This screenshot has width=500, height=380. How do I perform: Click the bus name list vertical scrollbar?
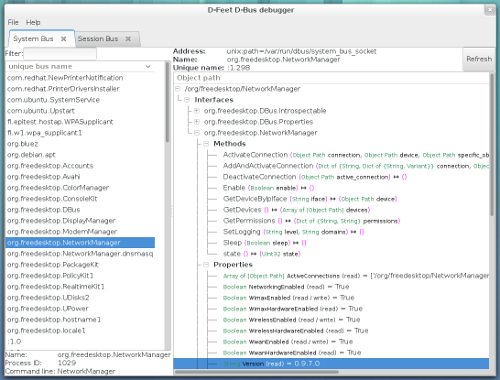(x=167, y=102)
